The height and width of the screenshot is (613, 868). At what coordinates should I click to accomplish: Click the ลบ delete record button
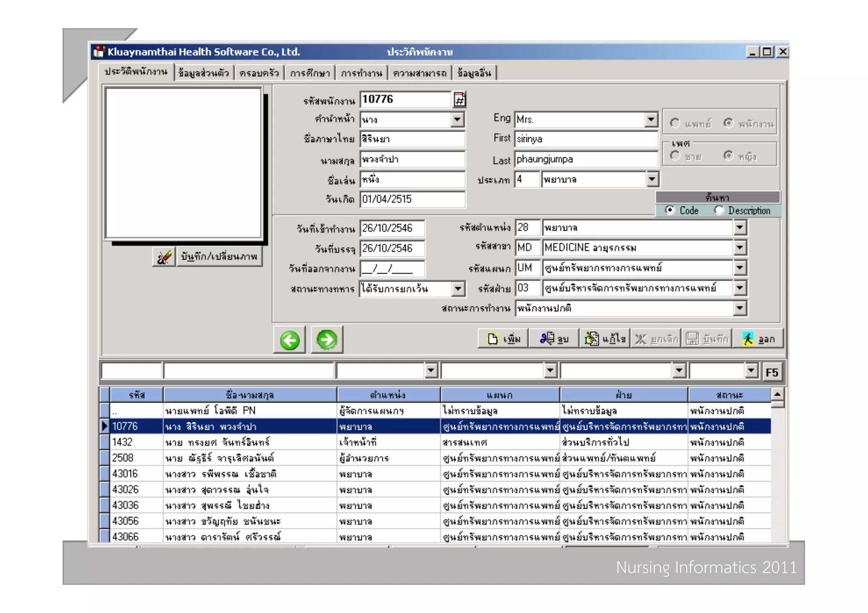point(554,338)
